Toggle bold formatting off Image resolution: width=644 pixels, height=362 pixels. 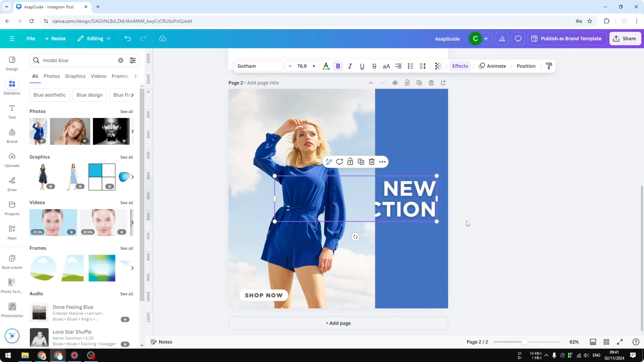tap(338, 66)
